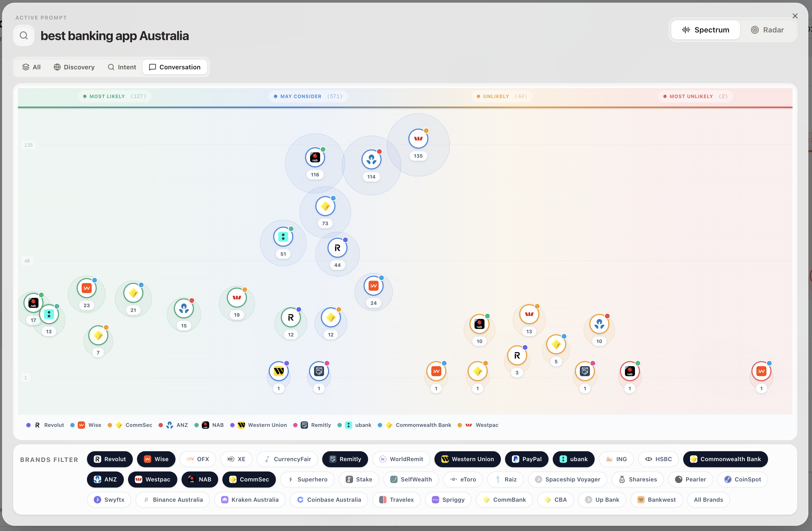Open the Revolut bubble showing 3
Viewport: 812px width, 531px height.
coord(517,355)
